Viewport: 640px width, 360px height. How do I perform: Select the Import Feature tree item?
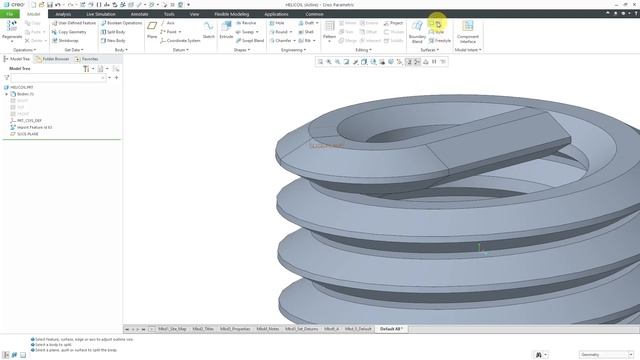click(x=31, y=127)
